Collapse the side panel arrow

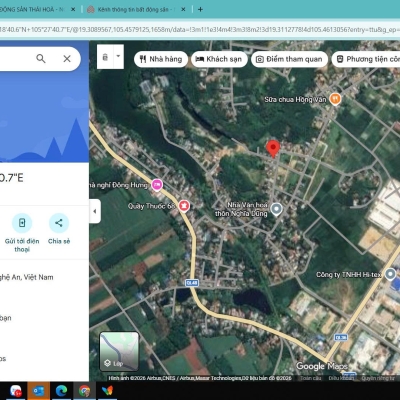pyautogui.click(x=95, y=211)
